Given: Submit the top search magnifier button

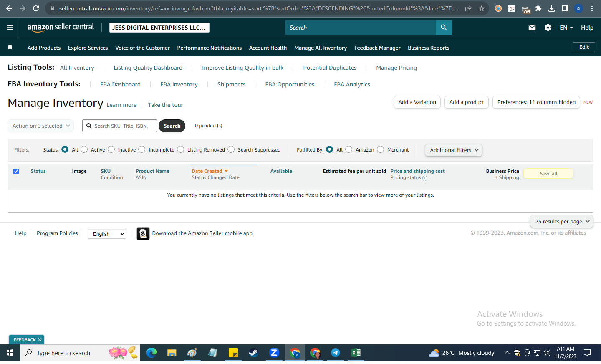Looking at the screenshot, I should tap(444, 28).
